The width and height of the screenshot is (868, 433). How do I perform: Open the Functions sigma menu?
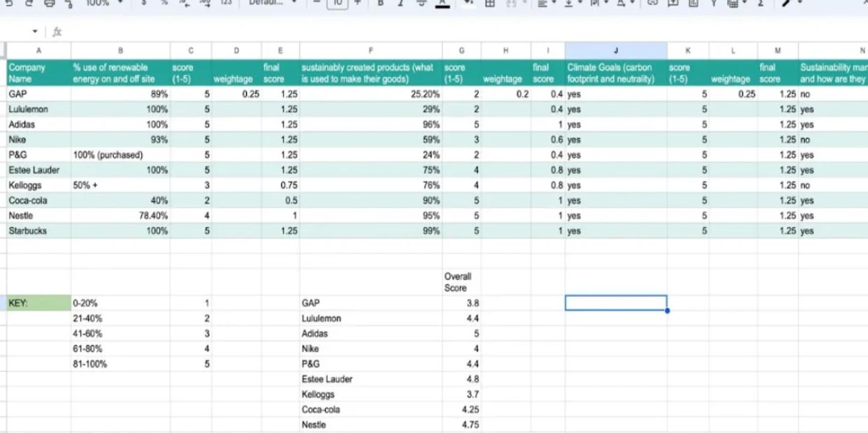click(x=760, y=3)
